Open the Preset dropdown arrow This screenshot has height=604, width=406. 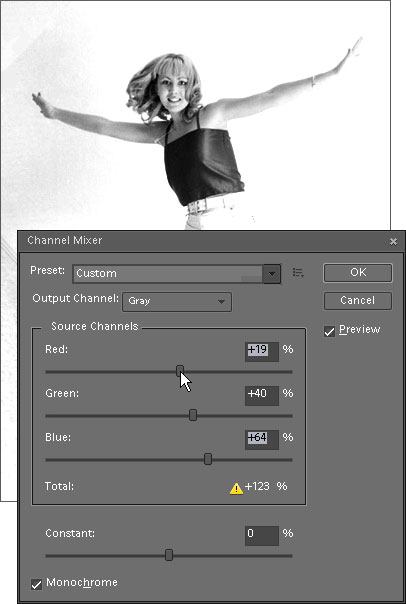coord(272,274)
